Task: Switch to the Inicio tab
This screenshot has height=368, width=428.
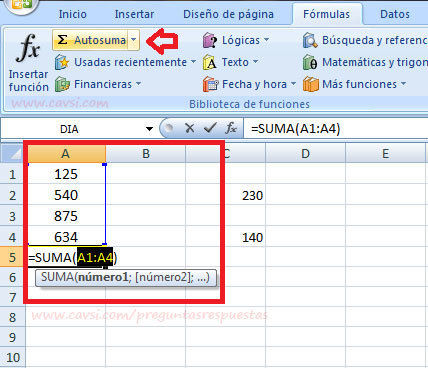Action: (72, 14)
